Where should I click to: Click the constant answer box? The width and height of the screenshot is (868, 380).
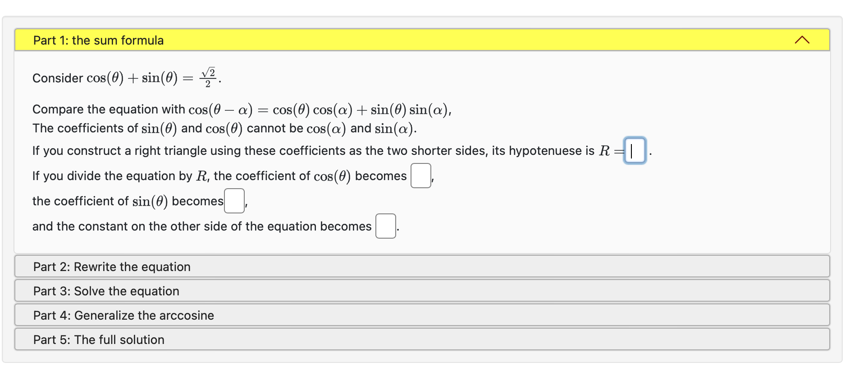(385, 226)
